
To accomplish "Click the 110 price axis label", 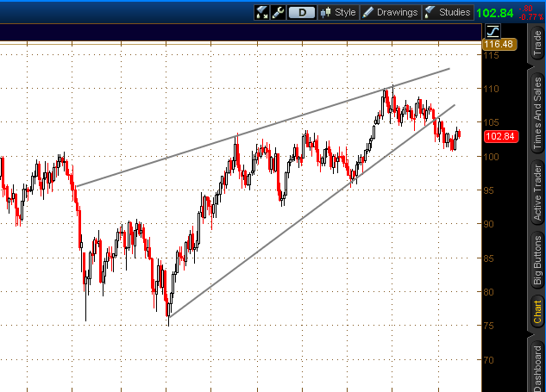I will 491,89.
